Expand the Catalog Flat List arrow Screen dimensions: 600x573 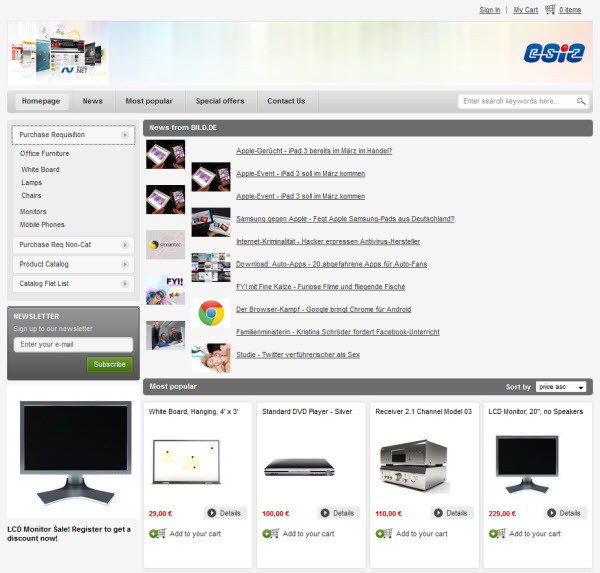coord(125,284)
